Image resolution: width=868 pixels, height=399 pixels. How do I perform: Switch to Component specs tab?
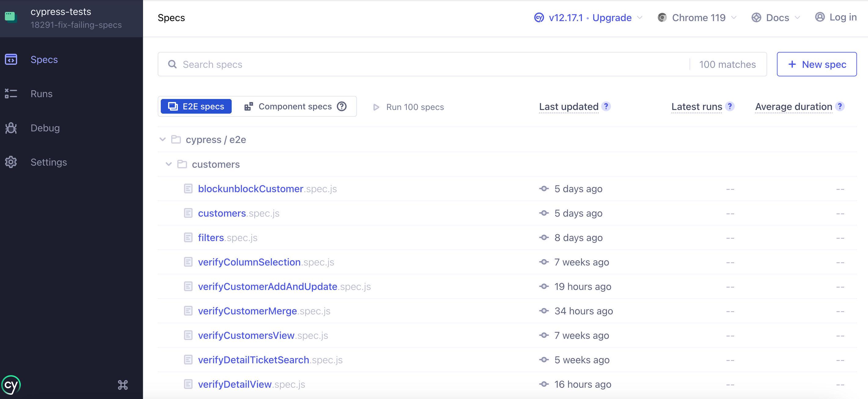295,106
